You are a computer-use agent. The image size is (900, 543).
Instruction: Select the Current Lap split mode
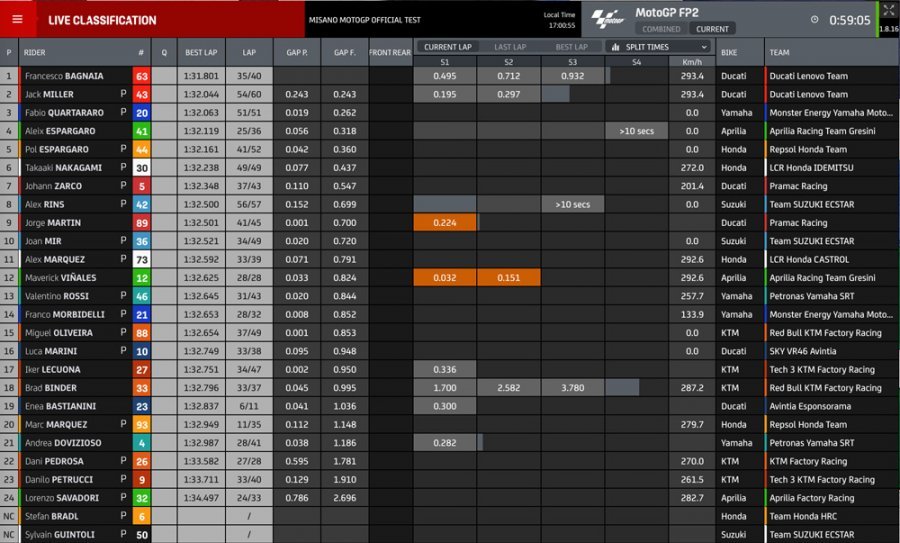coord(446,47)
